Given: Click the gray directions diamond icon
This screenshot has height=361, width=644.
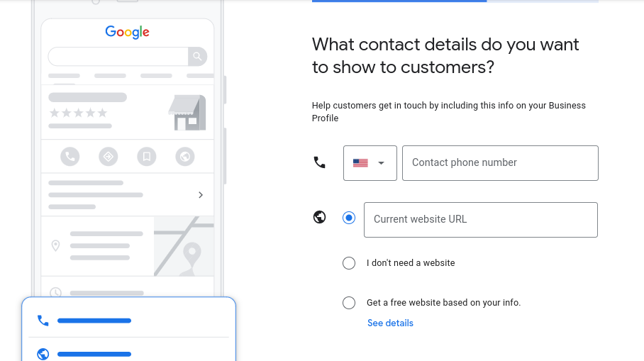Looking at the screenshot, I should (109, 157).
